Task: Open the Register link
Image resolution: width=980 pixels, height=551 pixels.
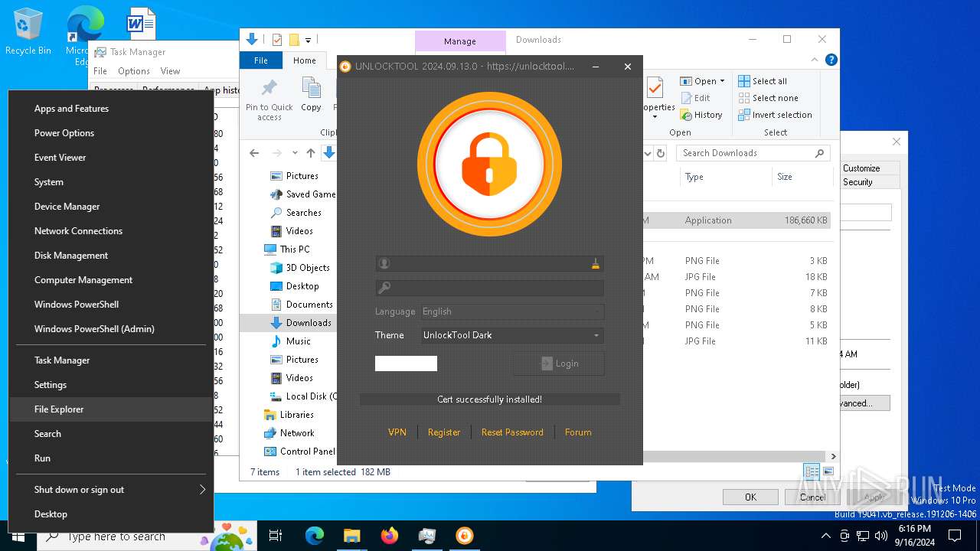Action: click(x=444, y=432)
